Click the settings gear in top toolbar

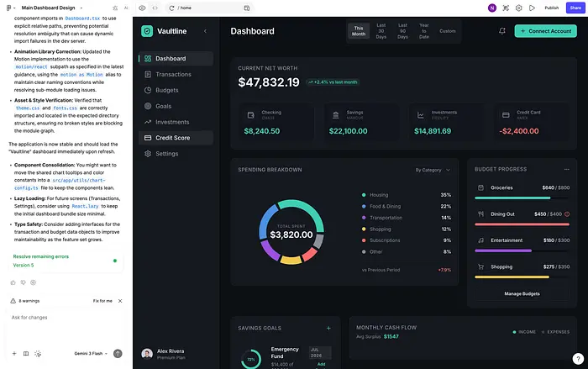coord(519,8)
